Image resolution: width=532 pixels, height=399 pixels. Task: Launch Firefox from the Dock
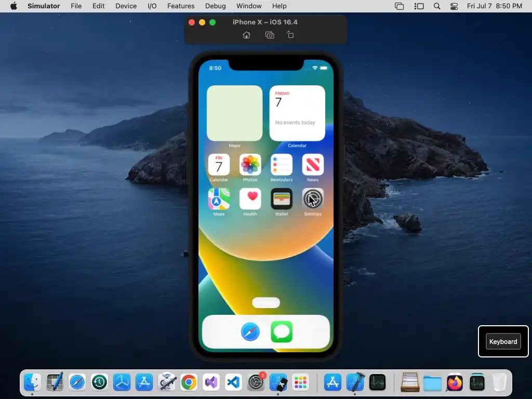[455, 382]
